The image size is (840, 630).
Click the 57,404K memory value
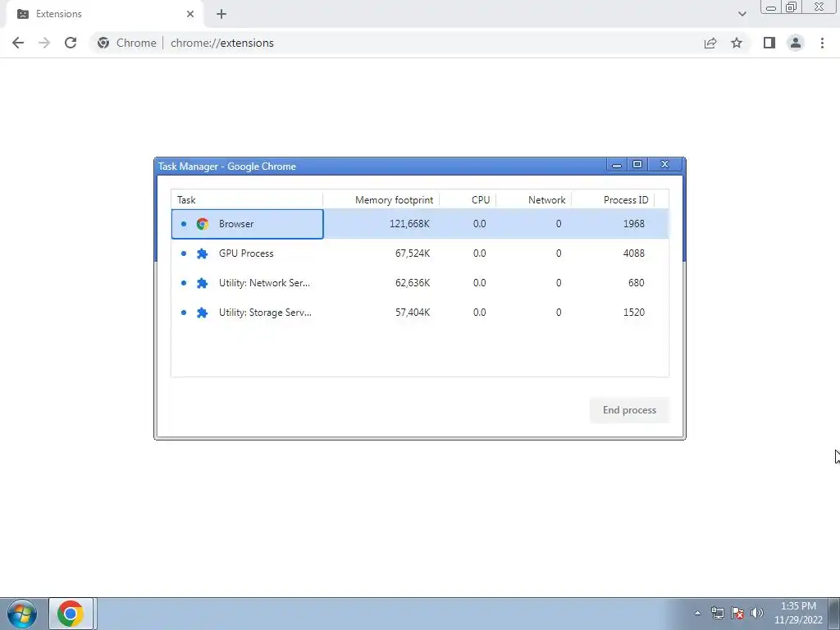coord(413,313)
